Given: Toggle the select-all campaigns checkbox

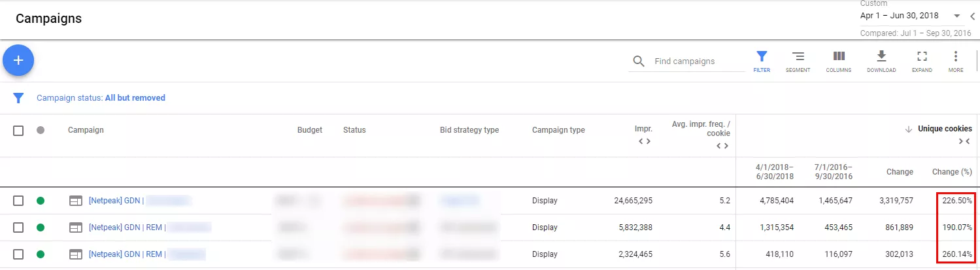Looking at the screenshot, I should pyautogui.click(x=18, y=130).
